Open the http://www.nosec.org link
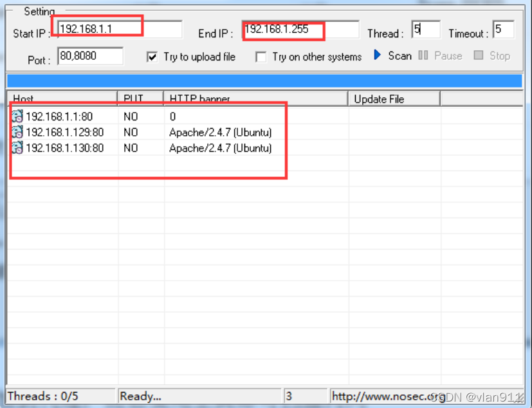The width and height of the screenshot is (532, 408). click(x=389, y=396)
